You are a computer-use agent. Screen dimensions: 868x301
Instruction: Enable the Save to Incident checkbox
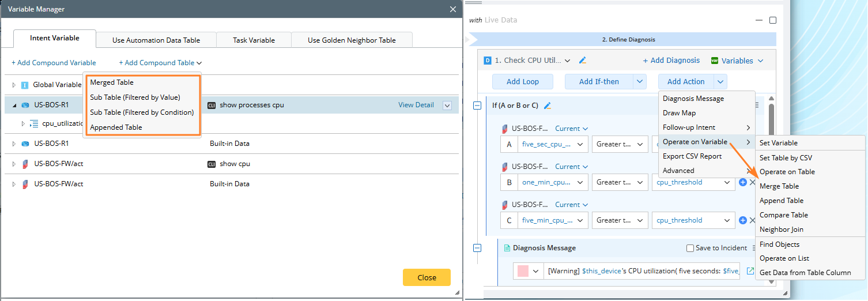point(690,248)
